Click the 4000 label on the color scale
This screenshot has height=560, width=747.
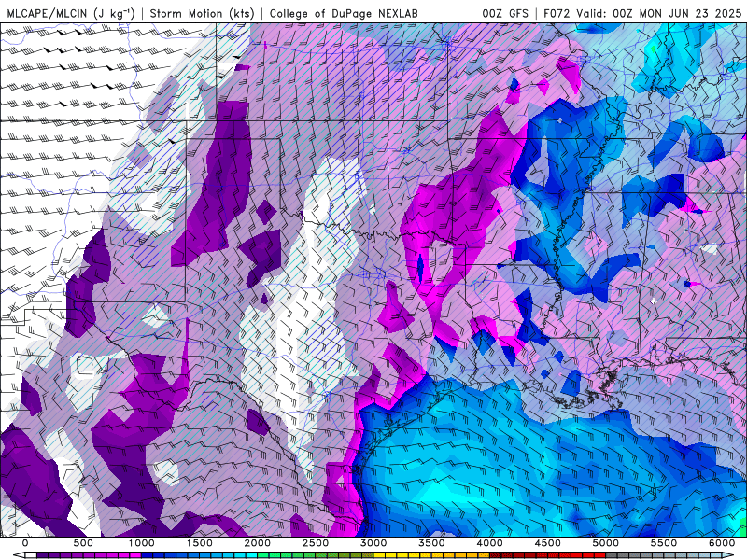click(x=489, y=543)
